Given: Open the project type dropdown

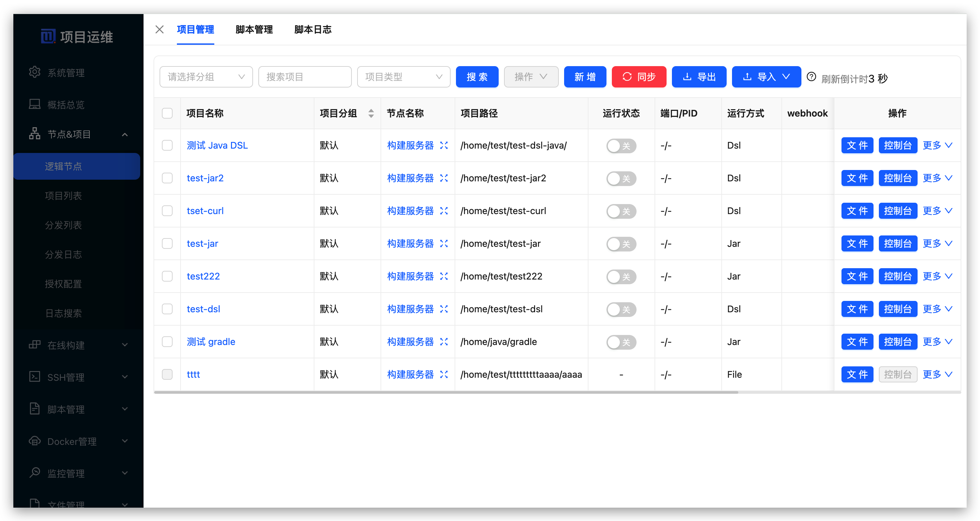Looking at the screenshot, I should (403, 77).
